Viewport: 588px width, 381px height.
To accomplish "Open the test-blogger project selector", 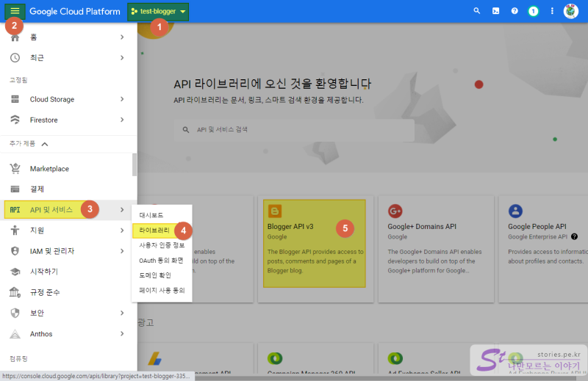I will 158,12.
